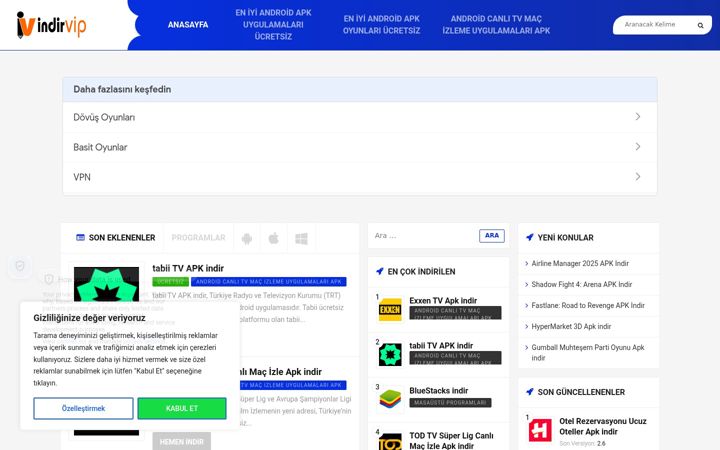Expand the Dövüş Oyunları chevron

[x=638, y=117]
